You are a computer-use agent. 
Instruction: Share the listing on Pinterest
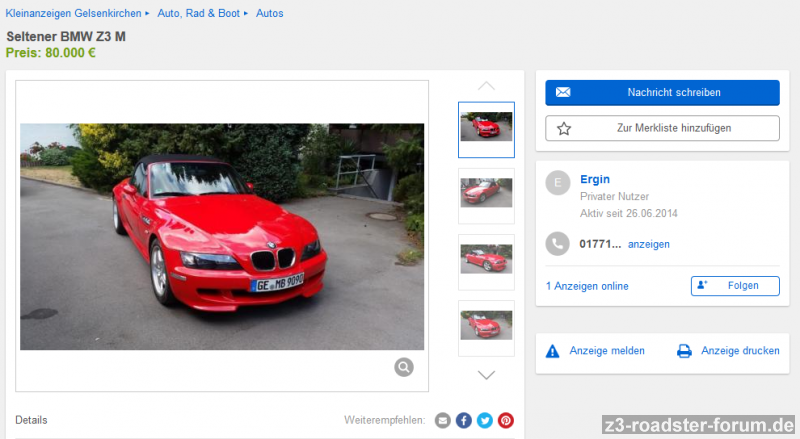506,421
